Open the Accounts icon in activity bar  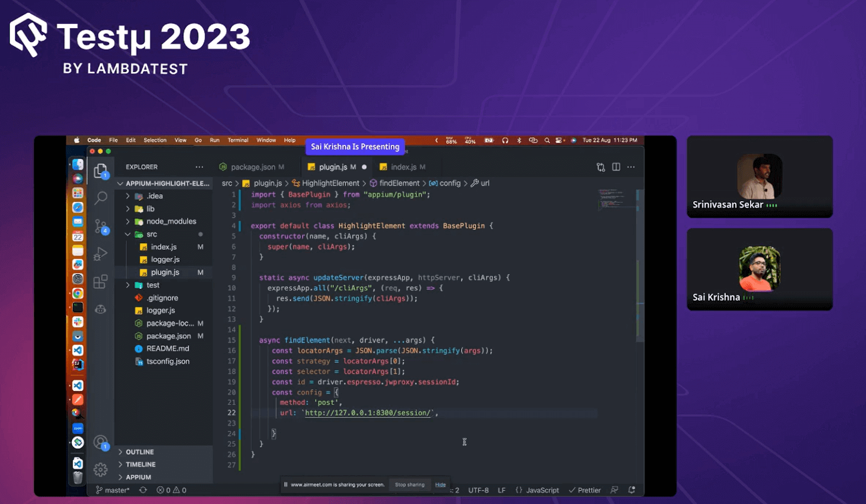(101, 443)
